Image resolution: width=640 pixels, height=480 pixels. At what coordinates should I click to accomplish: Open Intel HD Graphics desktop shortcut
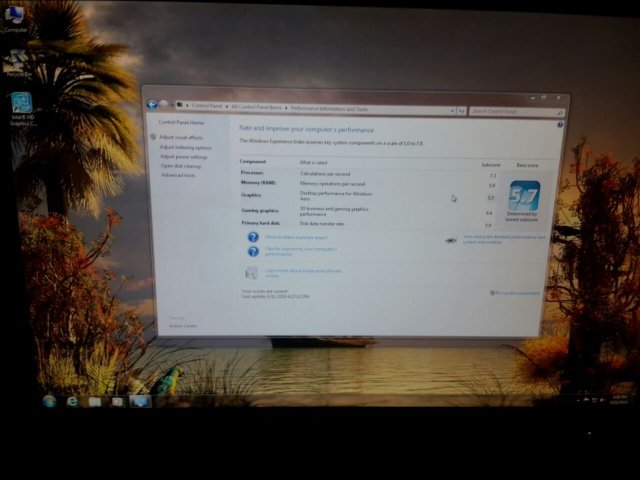(20, 105)
